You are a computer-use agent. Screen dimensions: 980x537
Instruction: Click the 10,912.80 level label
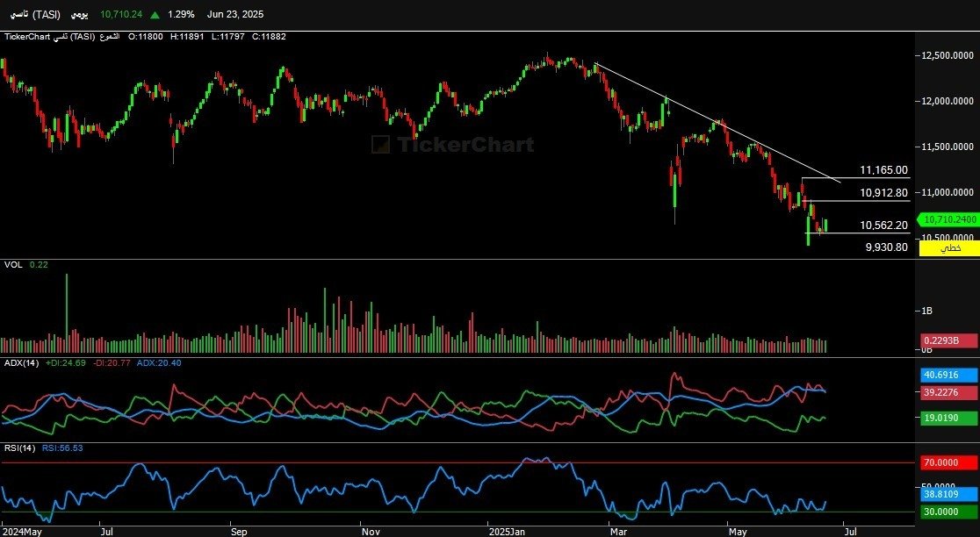point(883,193)
